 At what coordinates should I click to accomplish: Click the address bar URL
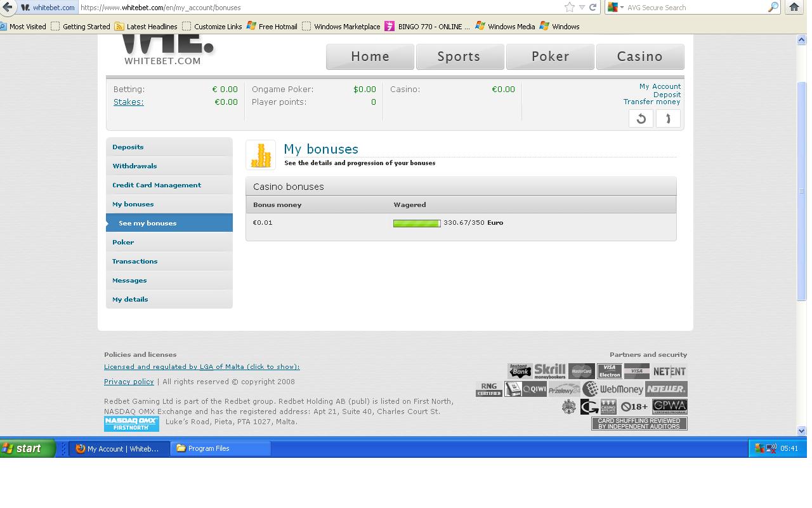(161, 8)
